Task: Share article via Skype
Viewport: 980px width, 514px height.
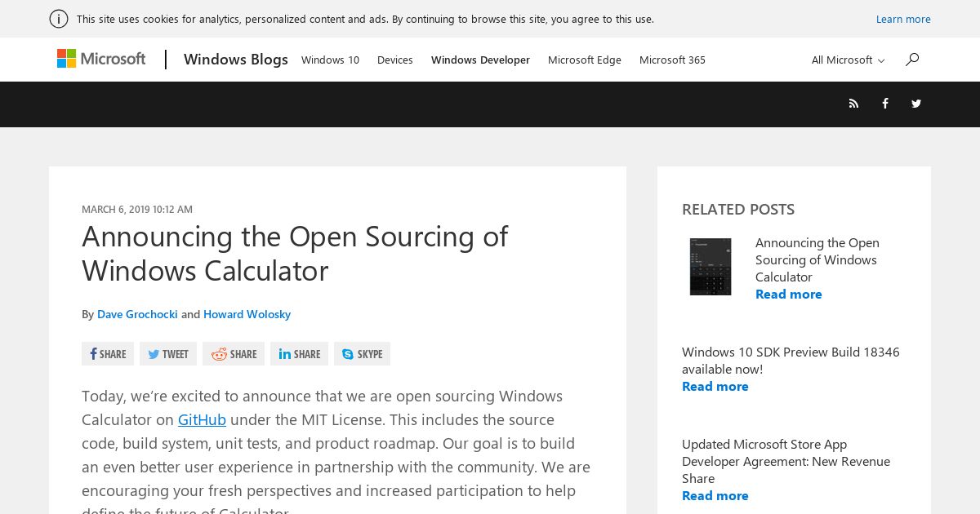Action: point(362,354)
